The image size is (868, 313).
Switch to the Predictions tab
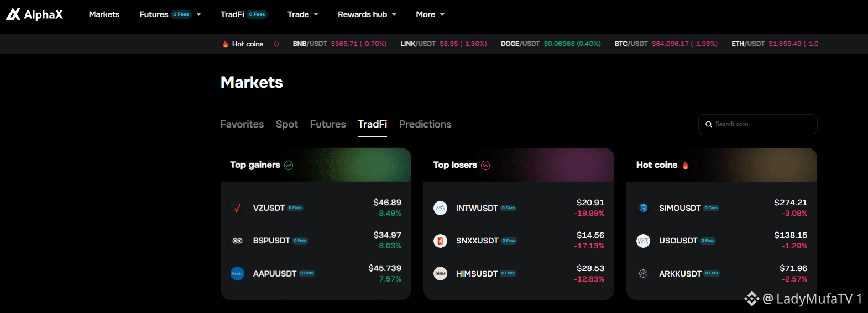coord(425,124)
